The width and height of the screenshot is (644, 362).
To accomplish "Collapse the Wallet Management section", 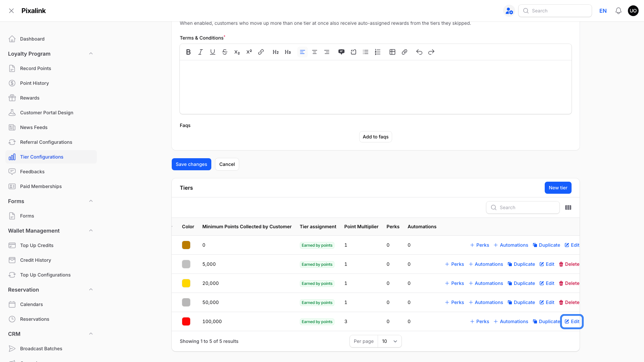I will 91,231.
